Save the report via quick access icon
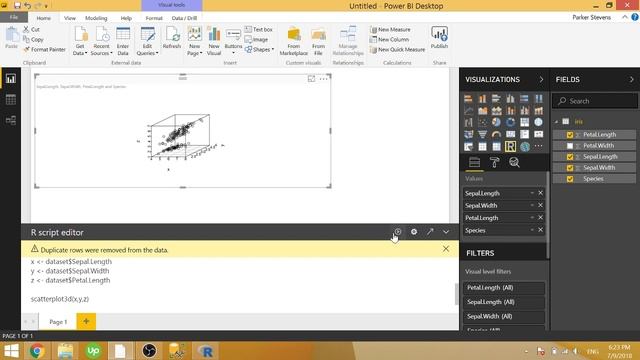This screenshot has height=360, width=640. click(x=17, y=6)
